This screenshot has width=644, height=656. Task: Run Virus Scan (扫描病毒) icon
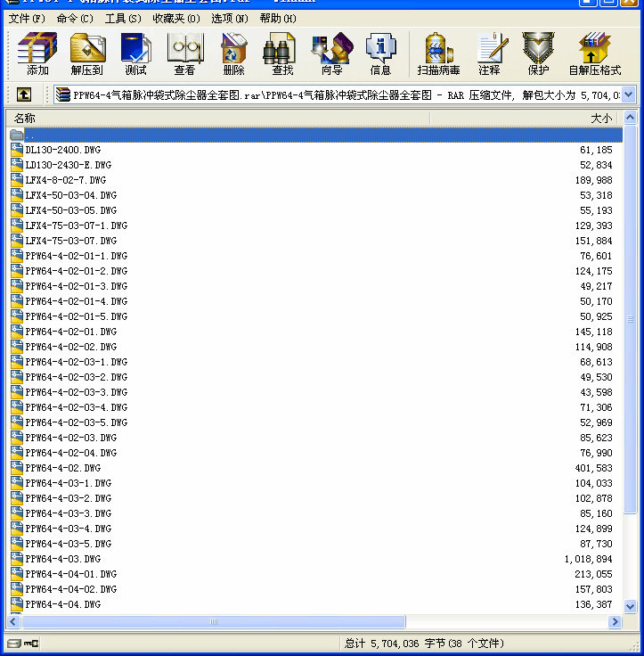tap(438, 53)
